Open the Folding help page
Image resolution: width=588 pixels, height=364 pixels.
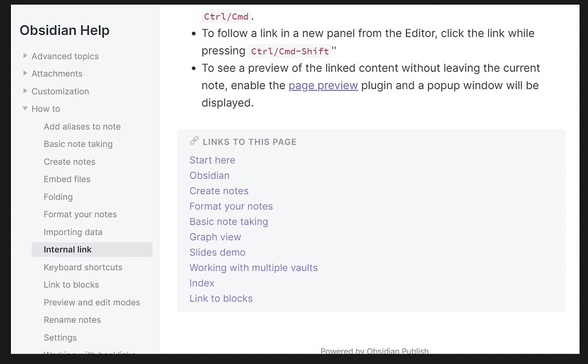58,197
